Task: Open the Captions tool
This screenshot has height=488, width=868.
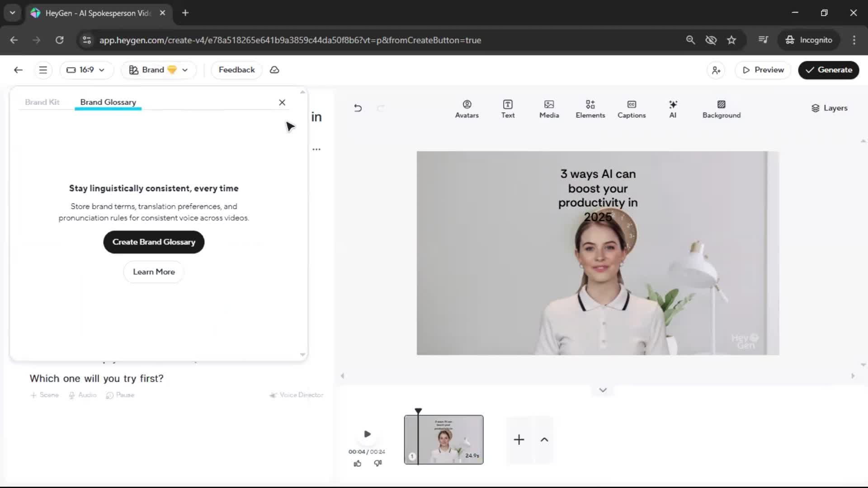Action: 632,109
